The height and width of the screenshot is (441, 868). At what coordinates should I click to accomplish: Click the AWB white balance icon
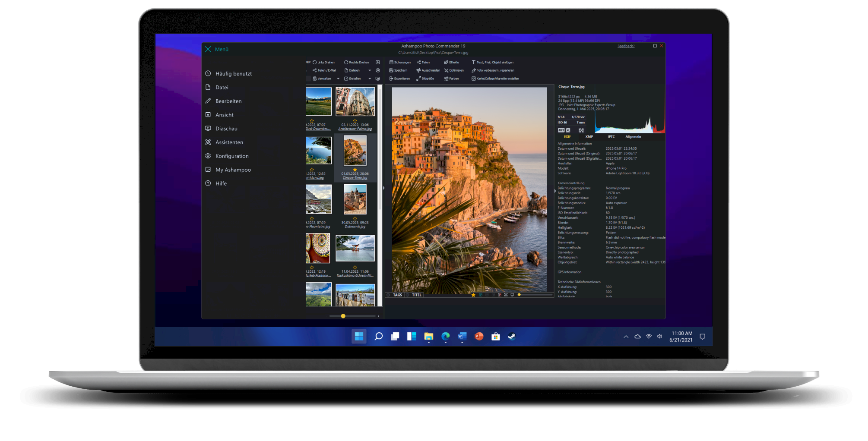(x=561, y=130)
